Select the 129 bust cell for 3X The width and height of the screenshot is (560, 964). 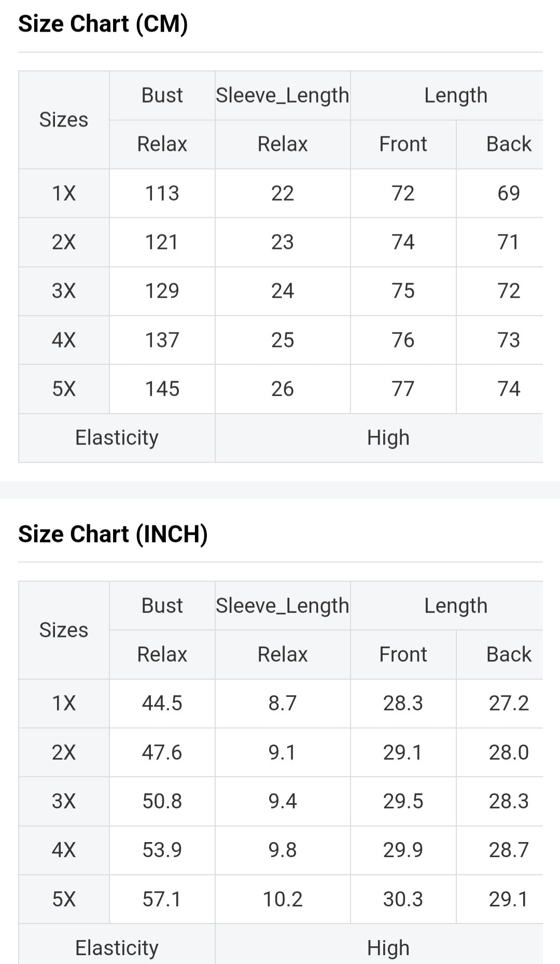click(162, 291)
